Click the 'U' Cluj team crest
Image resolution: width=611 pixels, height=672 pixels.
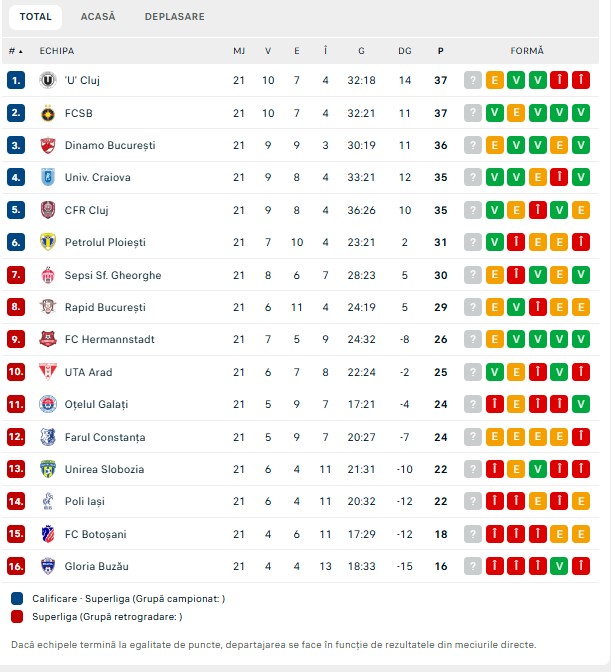[47, 80]
